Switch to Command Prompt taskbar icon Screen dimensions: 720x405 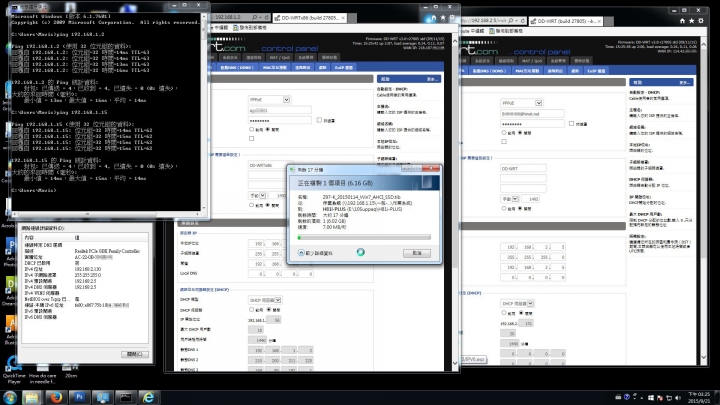coord(125,397)
